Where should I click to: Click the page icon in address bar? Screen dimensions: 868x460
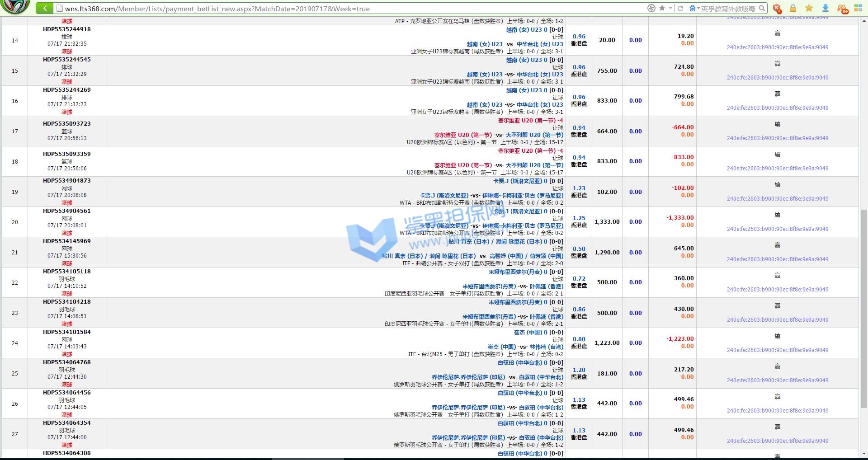(59, 9)
